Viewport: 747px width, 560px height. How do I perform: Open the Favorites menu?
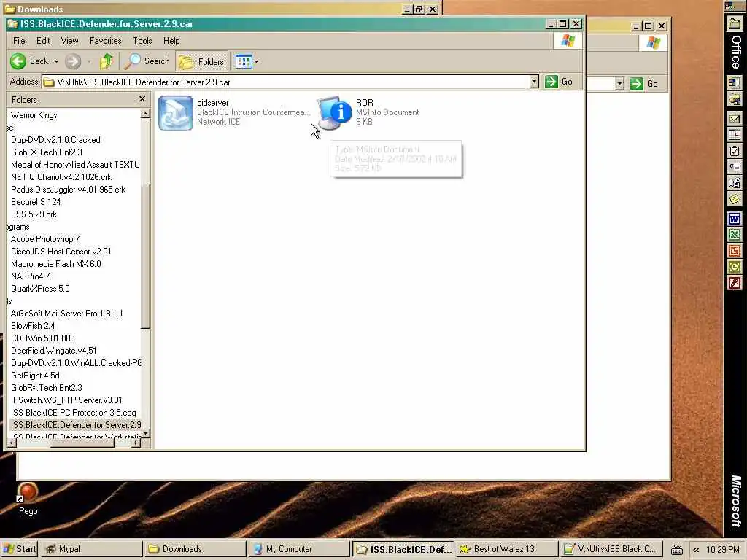coord(105,41)
